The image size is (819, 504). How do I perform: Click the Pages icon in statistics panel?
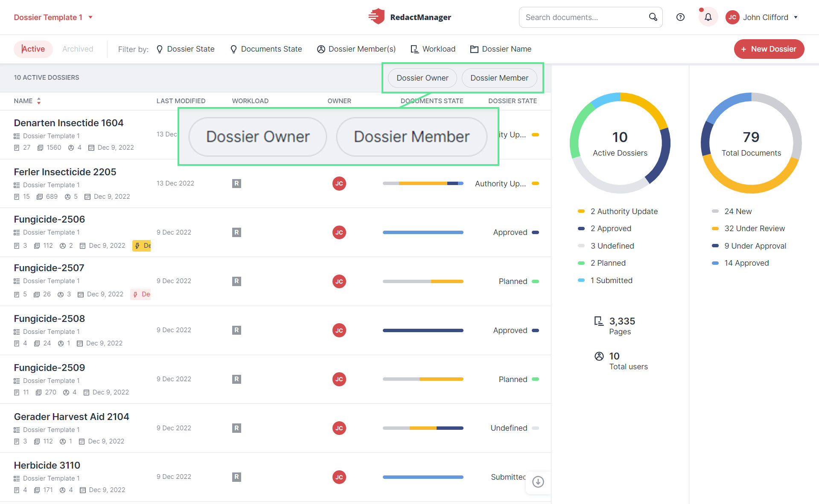tap(599, 321)
